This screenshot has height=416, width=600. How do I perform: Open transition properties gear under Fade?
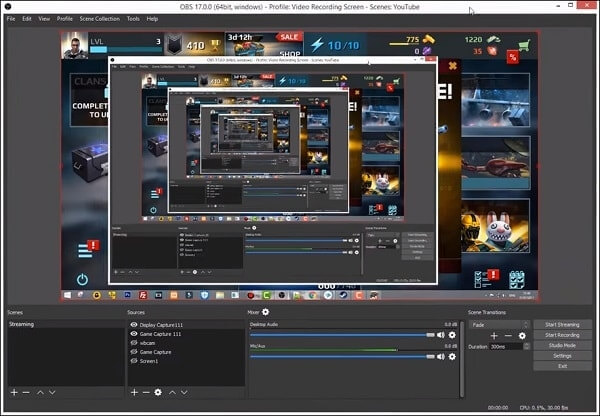(522, 336)
